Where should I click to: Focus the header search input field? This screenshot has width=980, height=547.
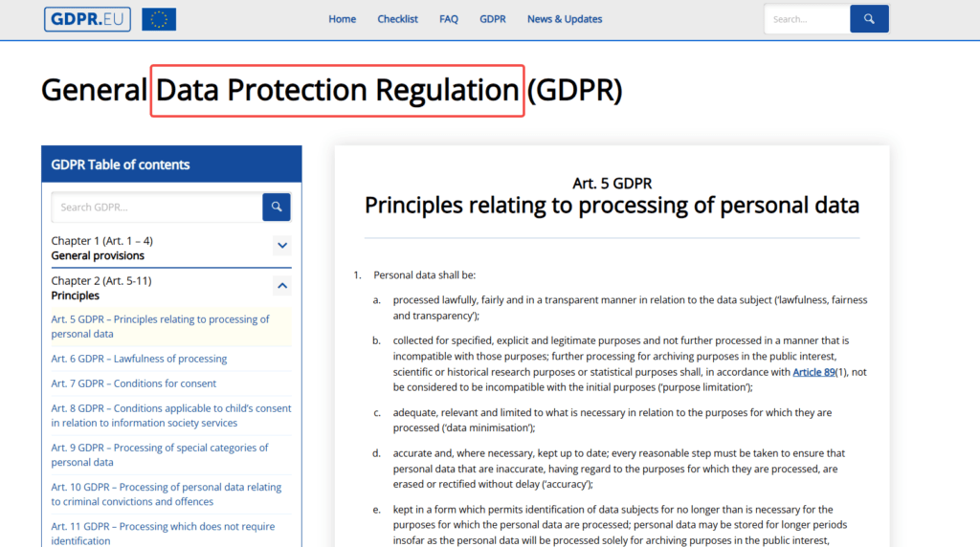tap(806, 19)
